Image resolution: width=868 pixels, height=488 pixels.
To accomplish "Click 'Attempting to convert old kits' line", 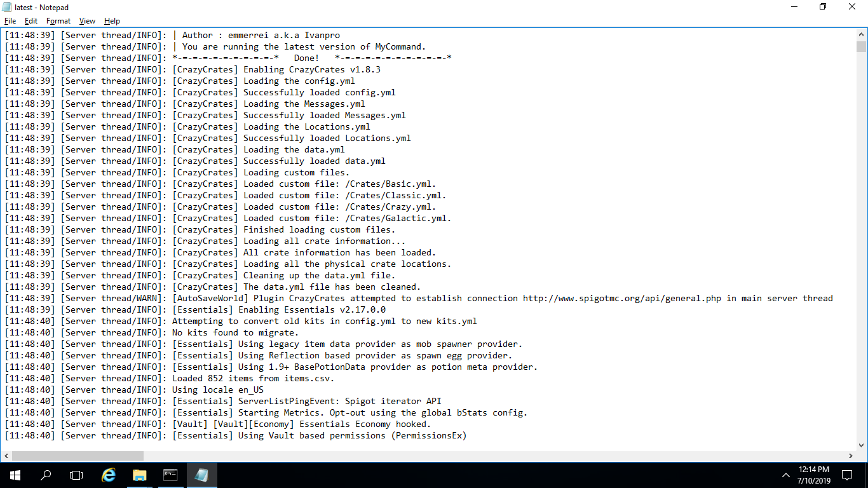I will pyautogui.click(x=325, y=321).
